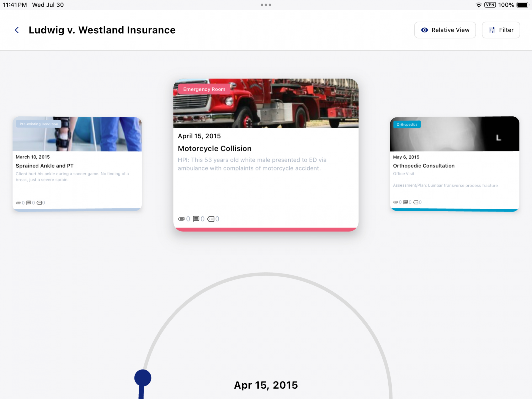The image size is (532, 399).
Task: Click the blue timeline dial handle
Action: 143,378
